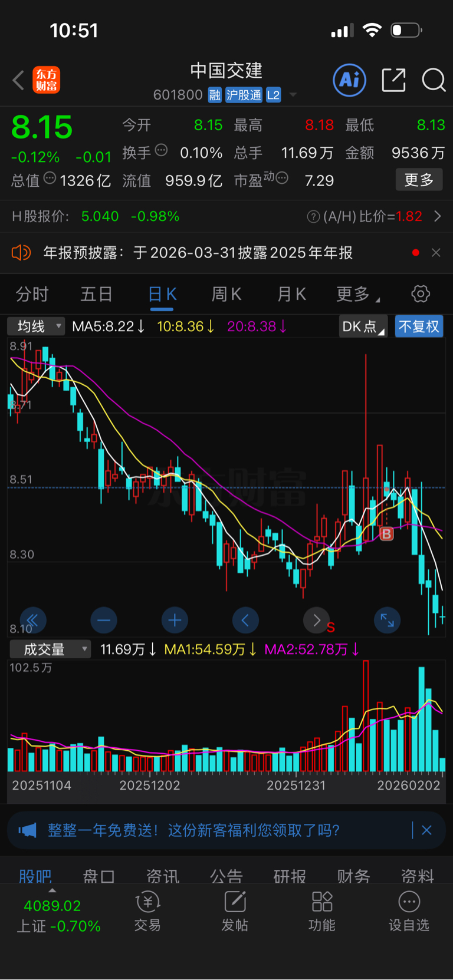This screenshot has width=453, height=980.
Task: Tap the 更多 quote details button
Action: tap(419, 180)
